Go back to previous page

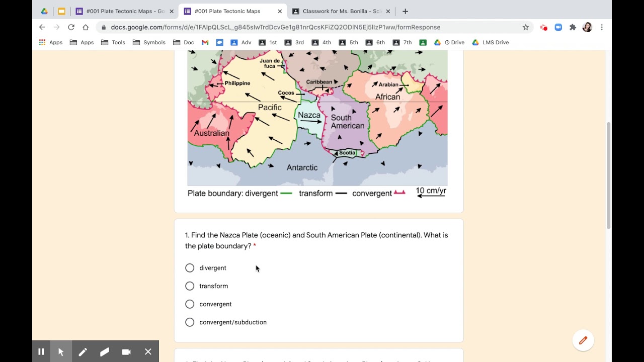click(42, 27)
